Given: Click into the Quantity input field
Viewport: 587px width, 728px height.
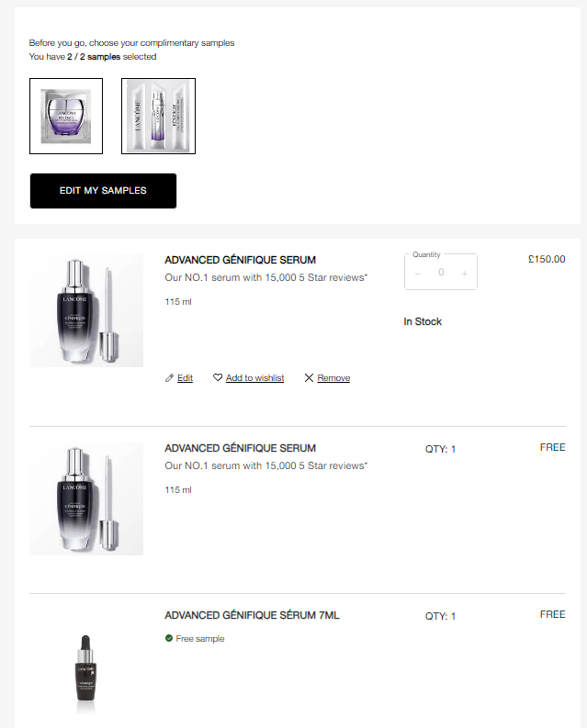Looking at the screenshot, I should point(441,273).
